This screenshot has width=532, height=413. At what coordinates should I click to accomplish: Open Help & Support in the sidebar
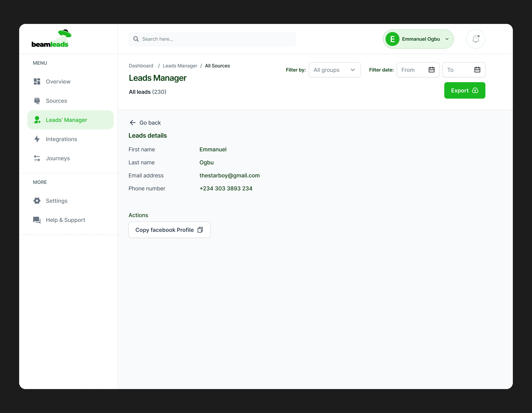click(x=70, y=220)
